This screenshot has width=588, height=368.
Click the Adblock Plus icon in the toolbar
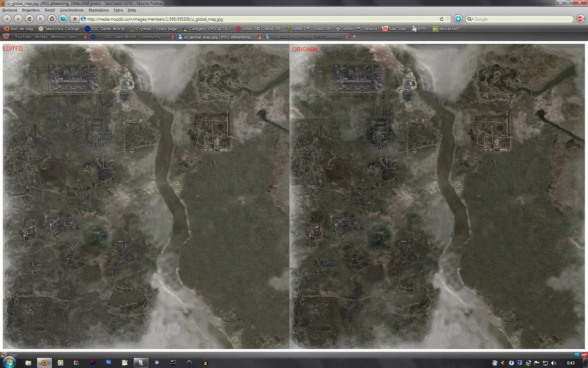tap(580, 19)
